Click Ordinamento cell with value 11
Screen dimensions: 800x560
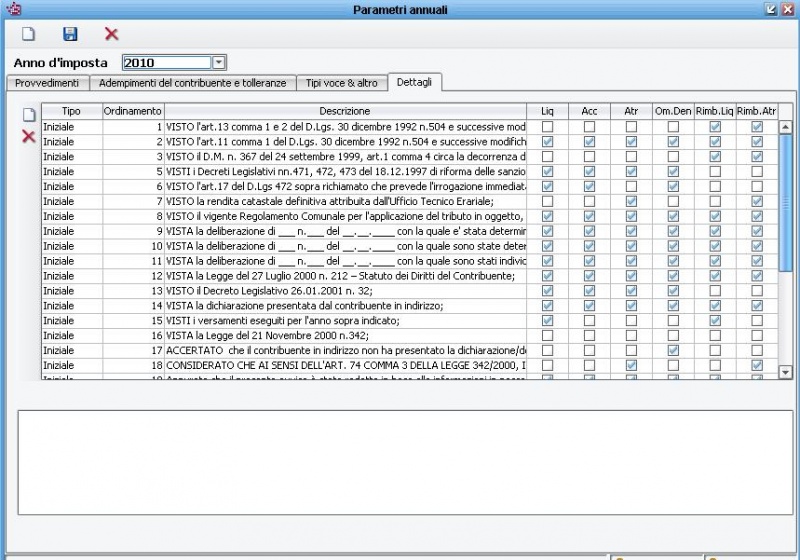pos(133,261)
